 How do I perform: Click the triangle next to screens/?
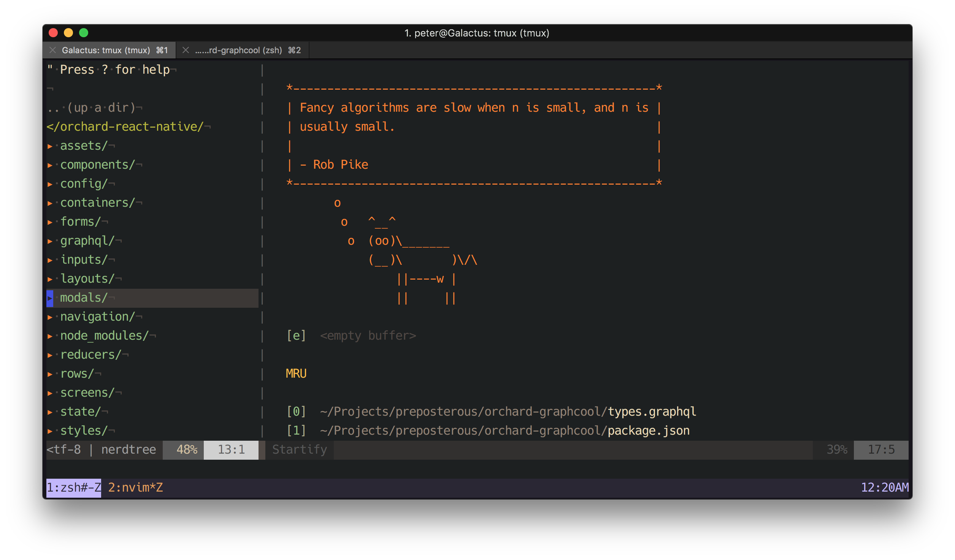pyautogui.click(x=50, y=393)
